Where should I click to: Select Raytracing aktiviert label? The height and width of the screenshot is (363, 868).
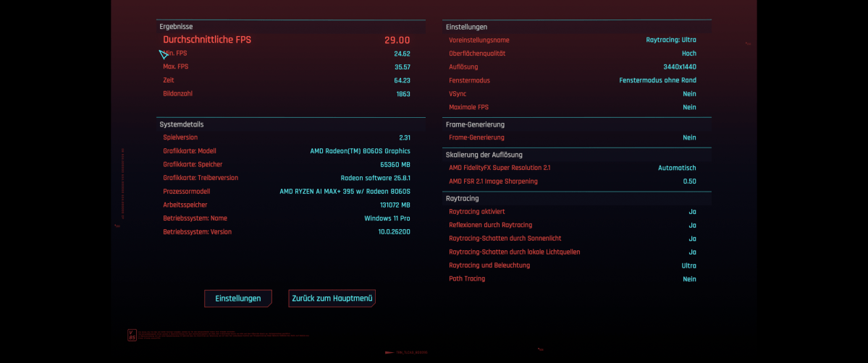[x=476, y=212]
